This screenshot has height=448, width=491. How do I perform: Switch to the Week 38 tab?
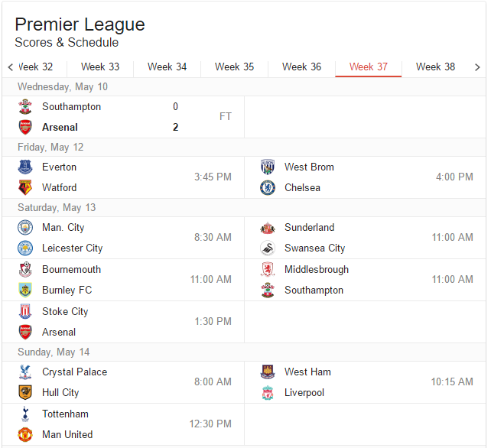tap(435, 67)
